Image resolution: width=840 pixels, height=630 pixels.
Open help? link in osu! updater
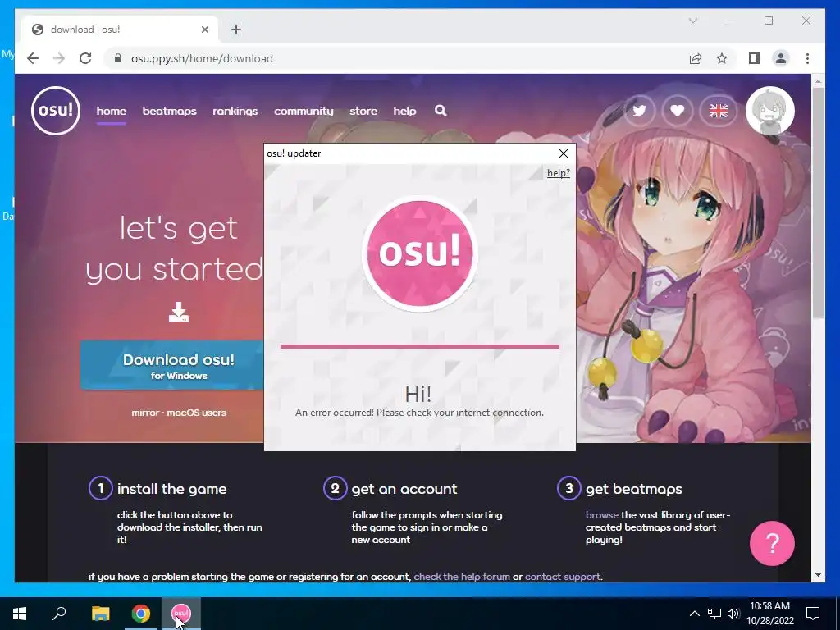[558, 173]
